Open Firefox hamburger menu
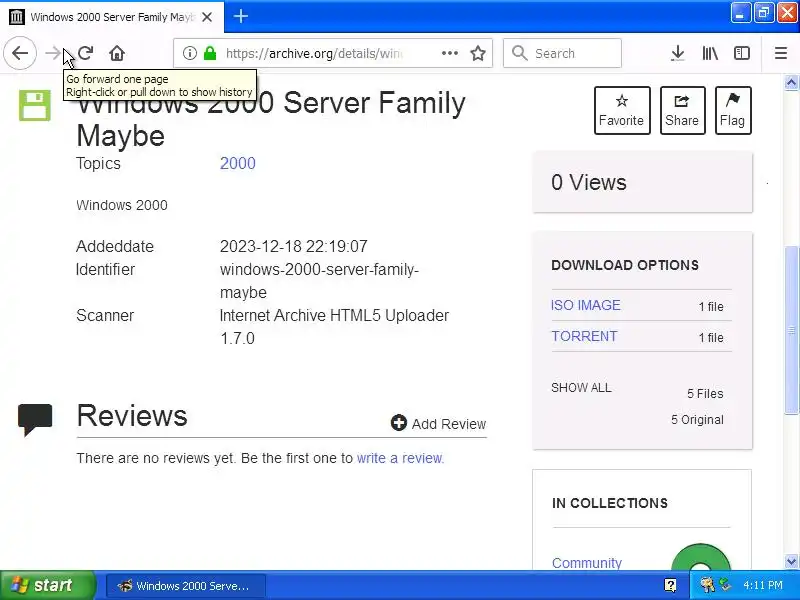This screenshot has height=600, width=800. (781, 53)
